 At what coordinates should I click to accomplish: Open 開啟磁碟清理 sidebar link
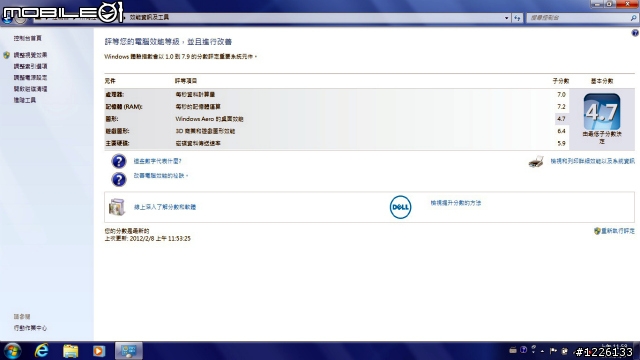[30, 89]
